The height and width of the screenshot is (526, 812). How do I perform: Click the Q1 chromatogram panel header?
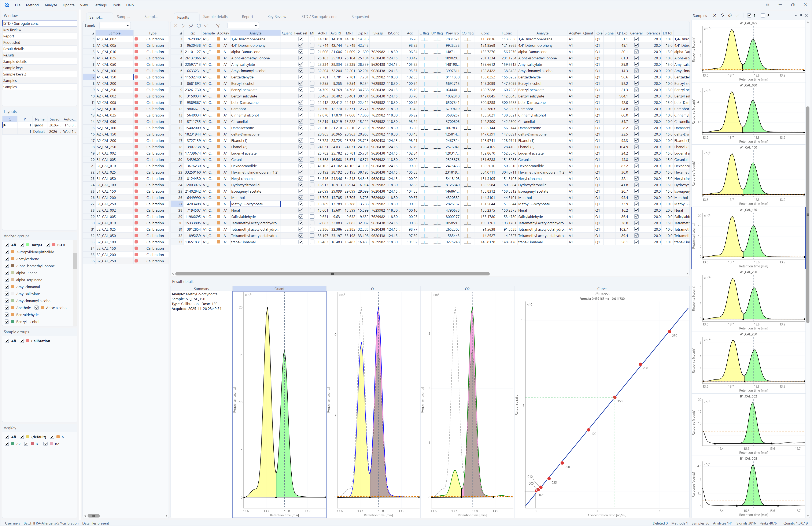pyautogui.click(x=373, y=289)
